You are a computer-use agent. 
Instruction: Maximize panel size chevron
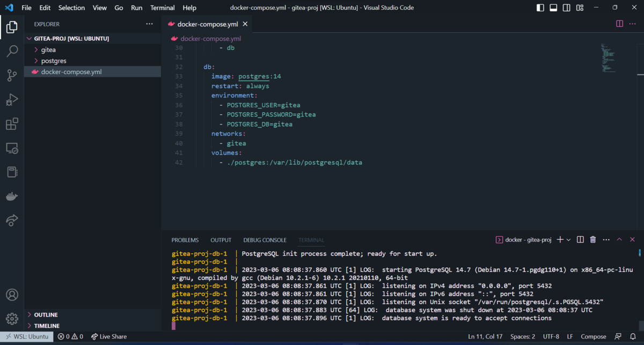[x=619, y=240]
